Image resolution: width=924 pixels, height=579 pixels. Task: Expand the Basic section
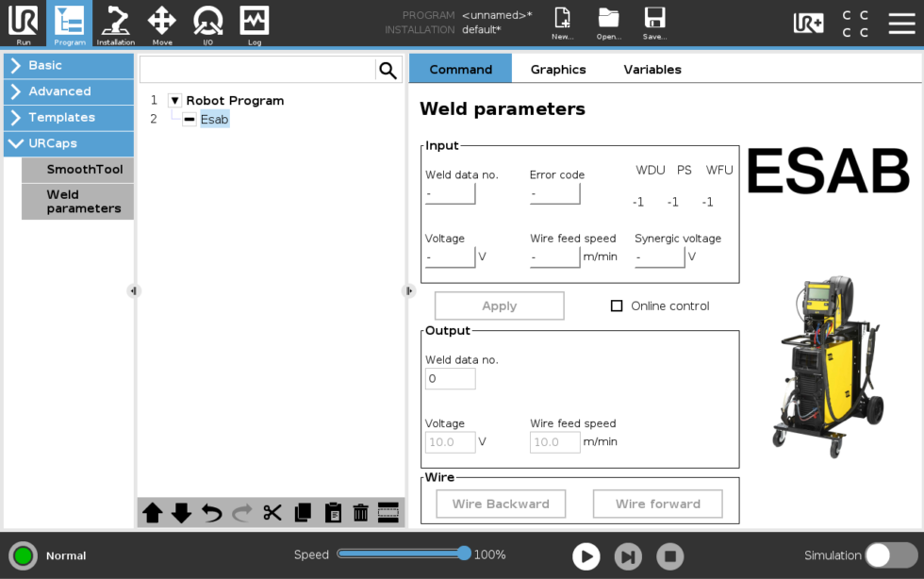click(68, 66)
